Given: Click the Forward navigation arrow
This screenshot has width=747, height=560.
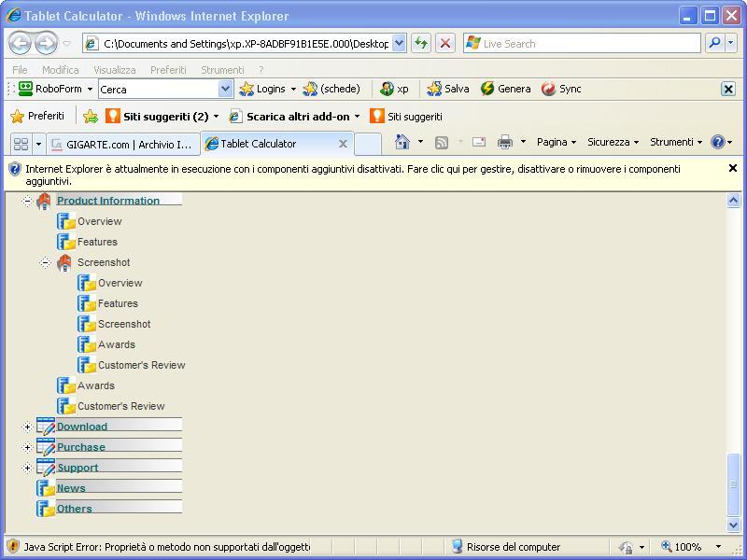Looking at the screenshot, I should coord(46,43).
